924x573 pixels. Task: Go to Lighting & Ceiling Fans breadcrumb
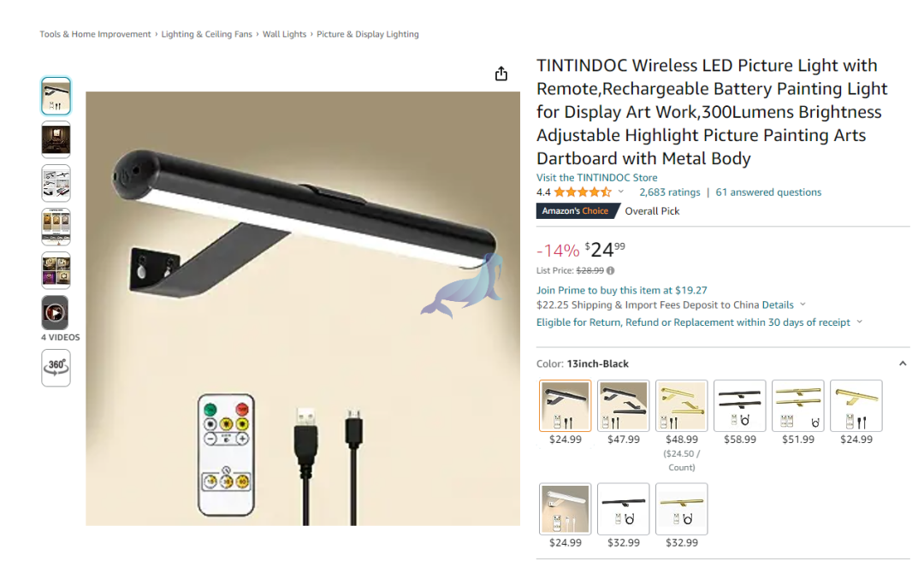pos(206,34)
